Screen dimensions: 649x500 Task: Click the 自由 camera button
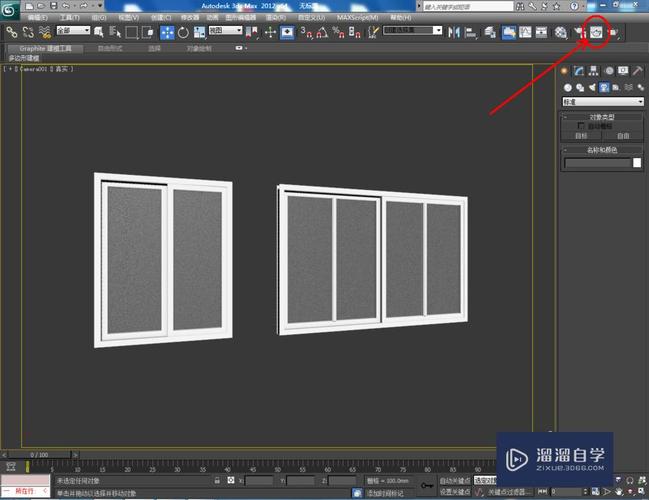(x=623, y=136)
